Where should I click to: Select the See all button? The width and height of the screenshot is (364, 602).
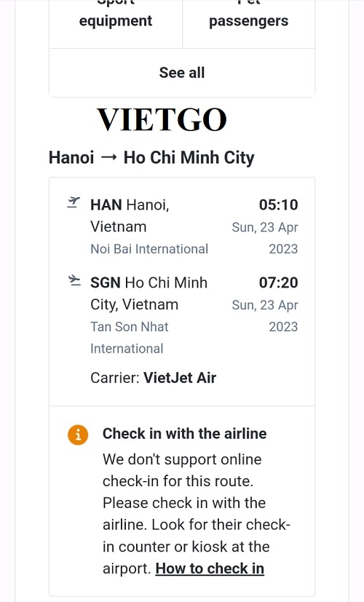click(x=182, y=73)
